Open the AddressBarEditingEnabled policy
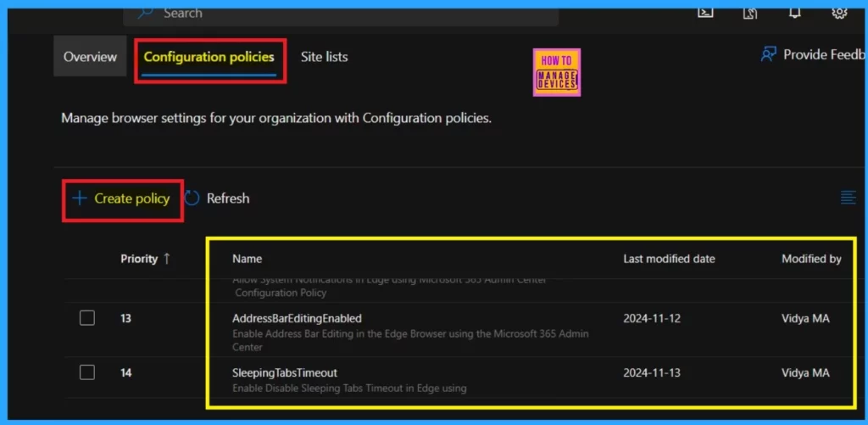868x425 pixels. (297, 319)
